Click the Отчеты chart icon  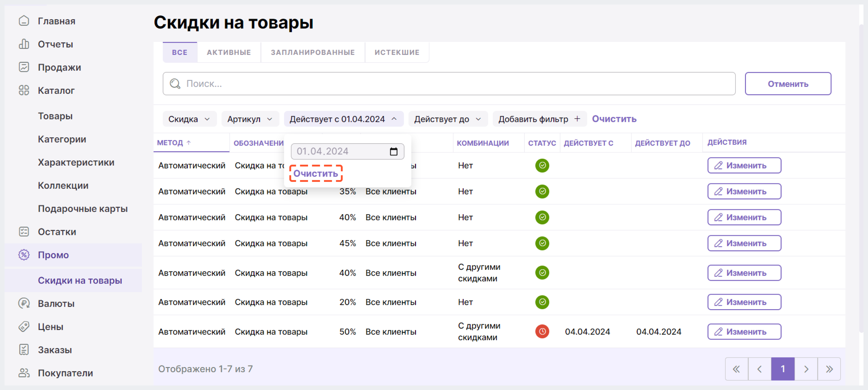click(x=24, y=44)
